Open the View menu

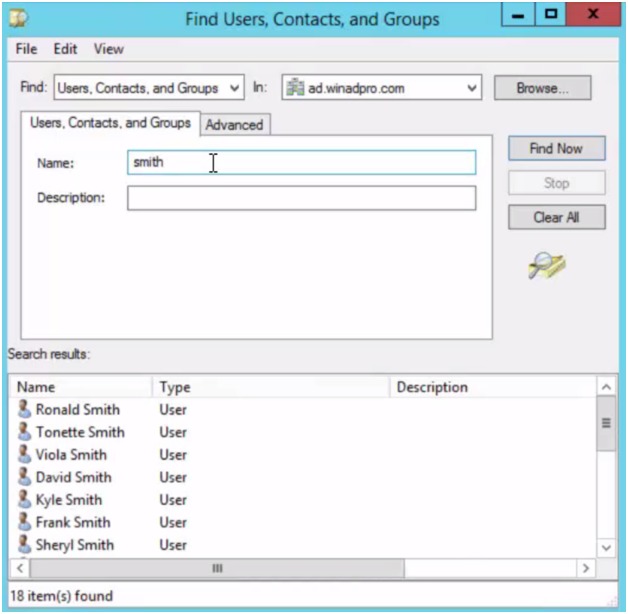click(x=109, y=49)
